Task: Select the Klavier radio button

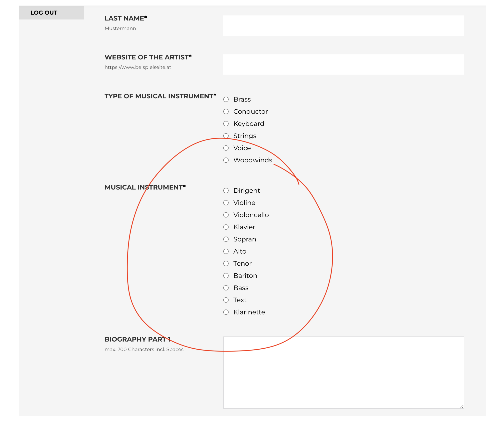Action: [226, 227]
